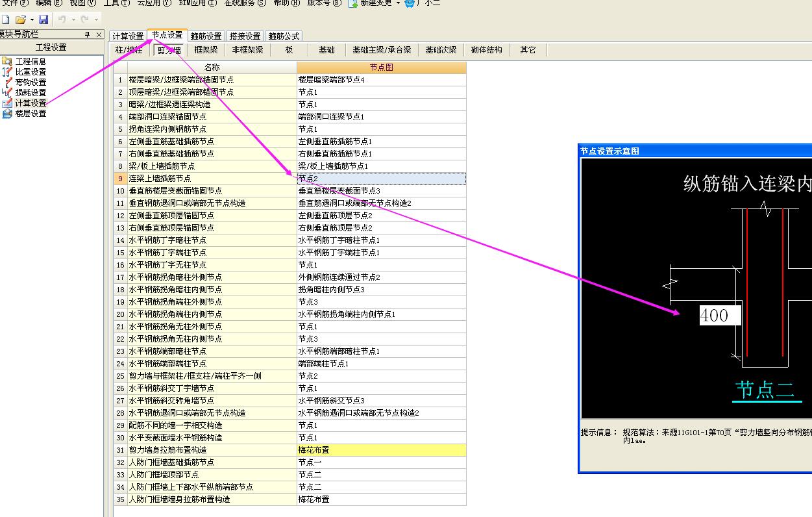Screen dimensions: 812x517
Task: Click the 垂直筋楼层变截面节点3 cell
Action: 382,191
